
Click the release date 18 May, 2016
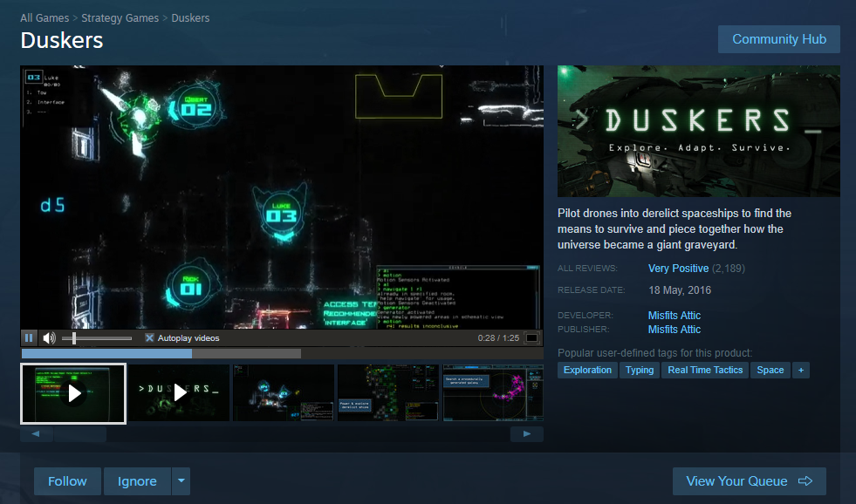pyautogui.click(x=680, y=290)
